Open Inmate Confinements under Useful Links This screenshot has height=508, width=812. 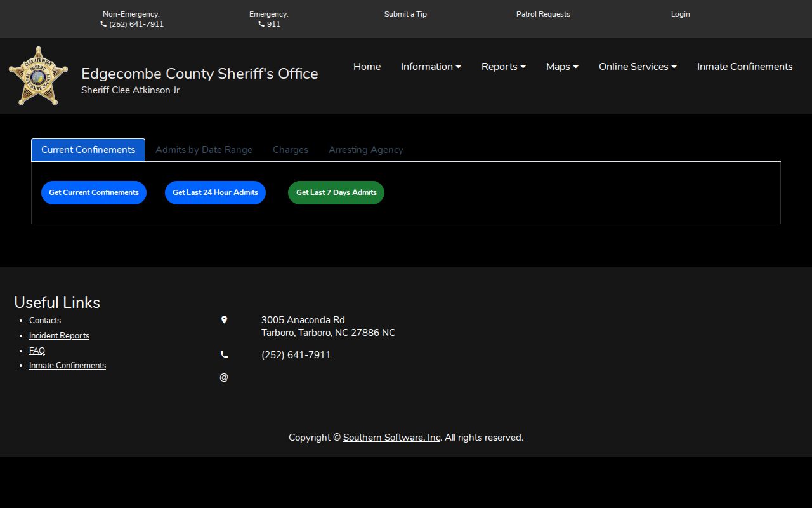click(x=67, y=366)
